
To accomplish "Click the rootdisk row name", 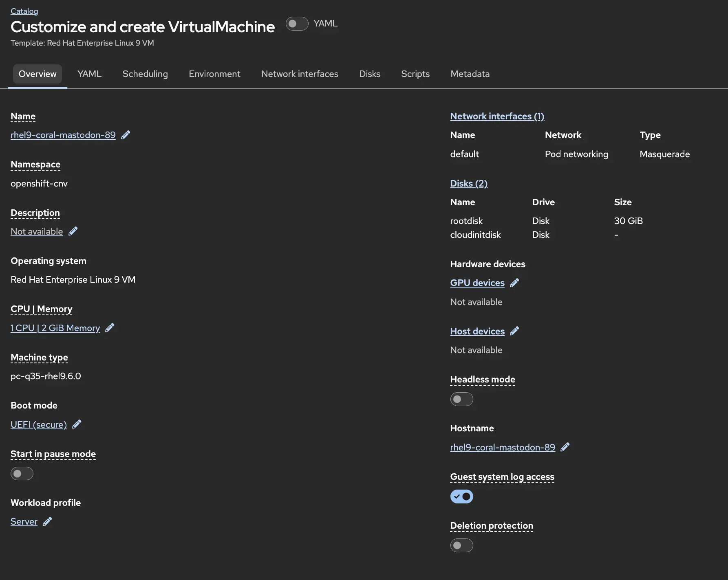I will (466, 221).
